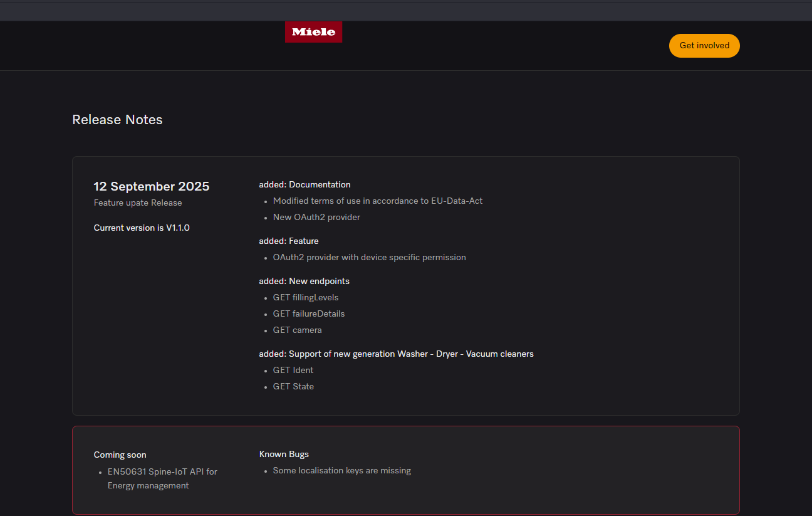The width and height of the screenshot is (812, 516).
Task: Select EN50631 Spine-IoT API item
Action: pyautogui.click(x=163, y=478)
